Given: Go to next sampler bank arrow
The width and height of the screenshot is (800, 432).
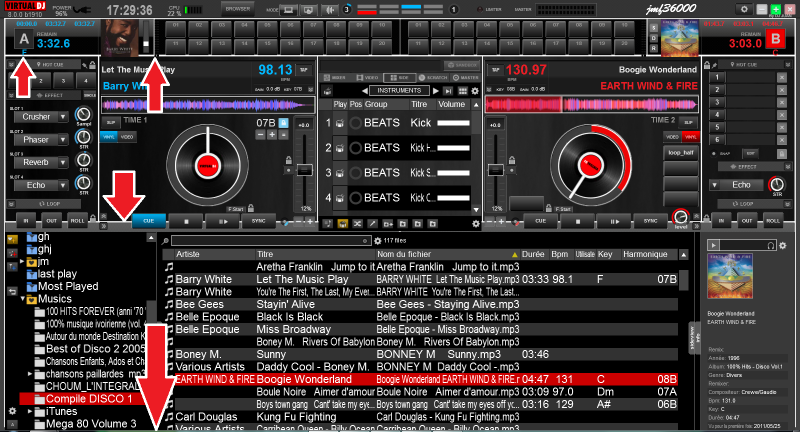Looking at the screenshot, I should click(435, 91).
